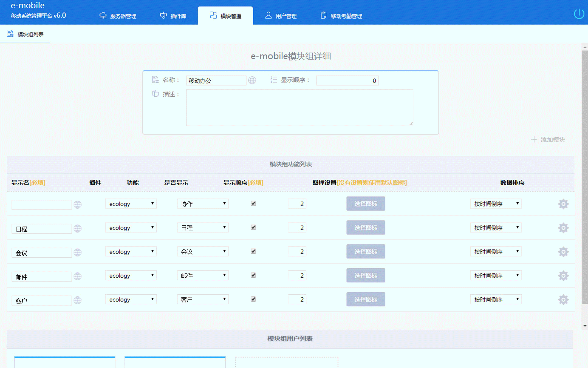Click 选择图标 button in 协作 row

click(366, 204)
